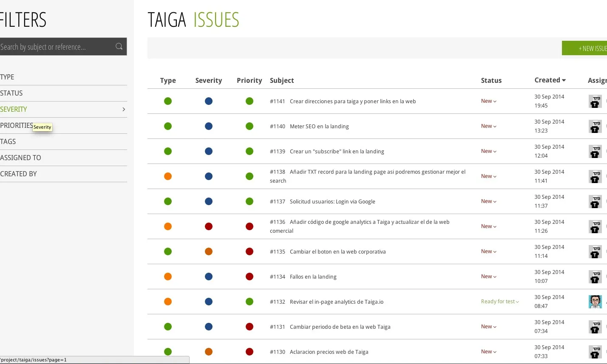The width and height of the screenshot is (607, 364).
Task: Sort issues by Severity column header
Action: [209, 80]
